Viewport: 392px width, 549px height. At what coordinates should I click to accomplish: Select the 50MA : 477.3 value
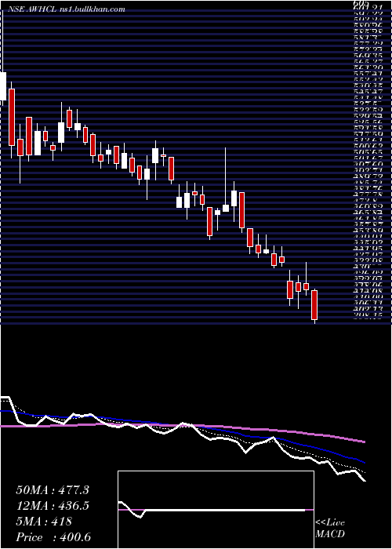pyautogui.click(x=53, y=490)
